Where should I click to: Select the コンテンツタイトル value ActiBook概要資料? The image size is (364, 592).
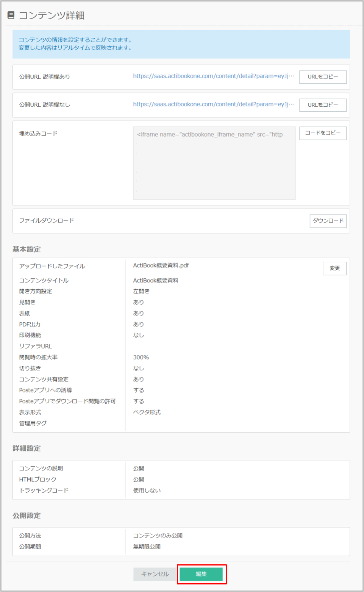156,280
